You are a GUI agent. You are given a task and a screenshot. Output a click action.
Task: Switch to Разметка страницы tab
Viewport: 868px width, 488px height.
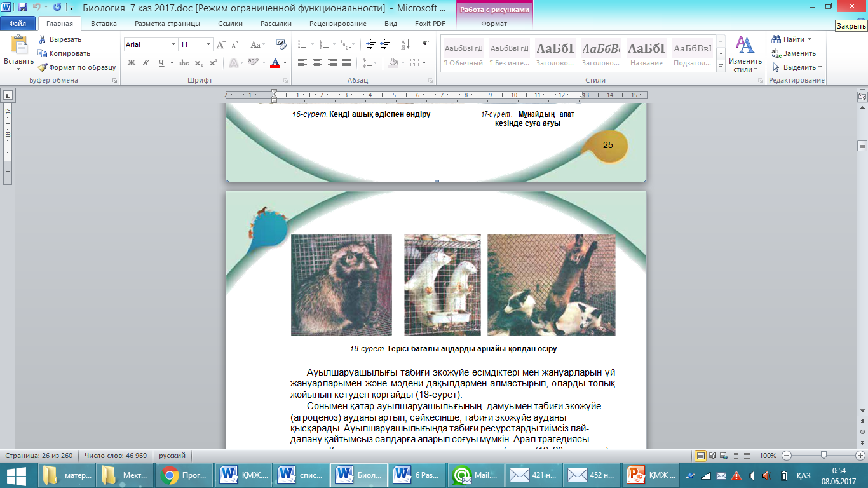pos(167,24)
